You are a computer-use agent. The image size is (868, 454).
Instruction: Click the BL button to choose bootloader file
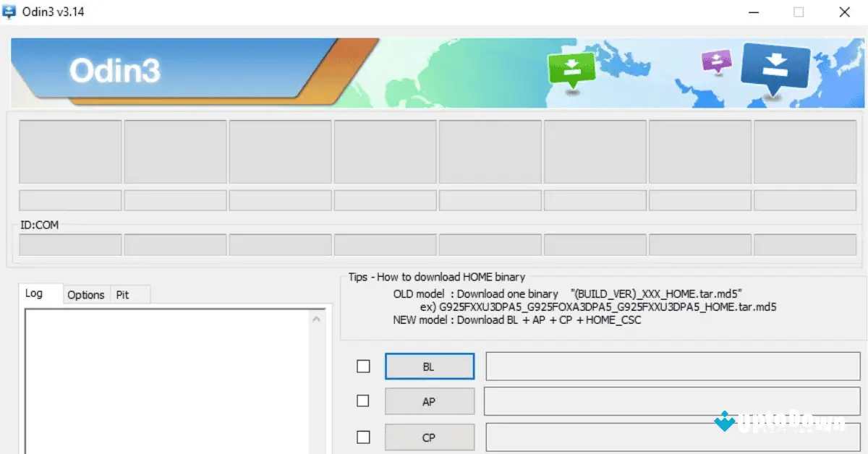pyautogui.click(x=429, y=366)
